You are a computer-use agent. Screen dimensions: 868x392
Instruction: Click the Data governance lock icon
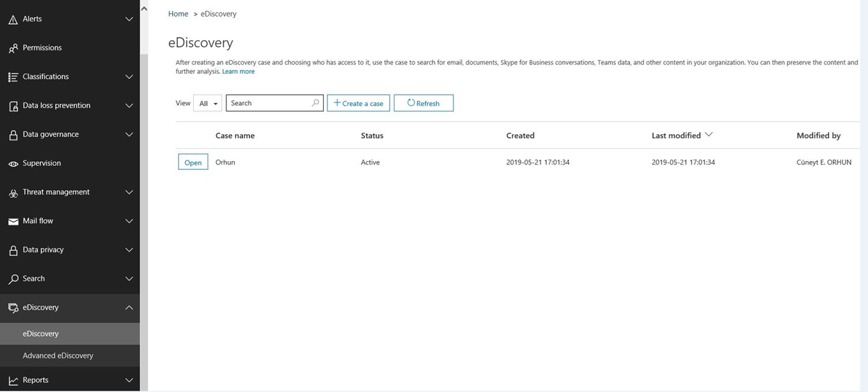coord(13,135)
